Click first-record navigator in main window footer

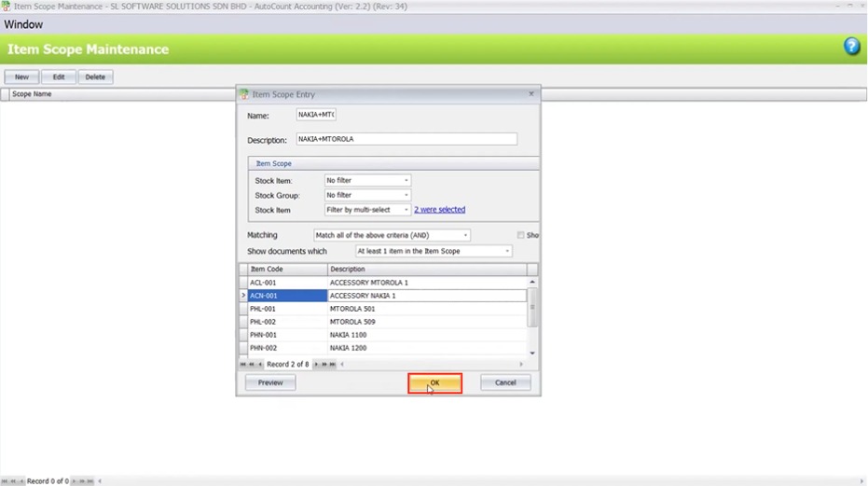(x=5, y=481)
